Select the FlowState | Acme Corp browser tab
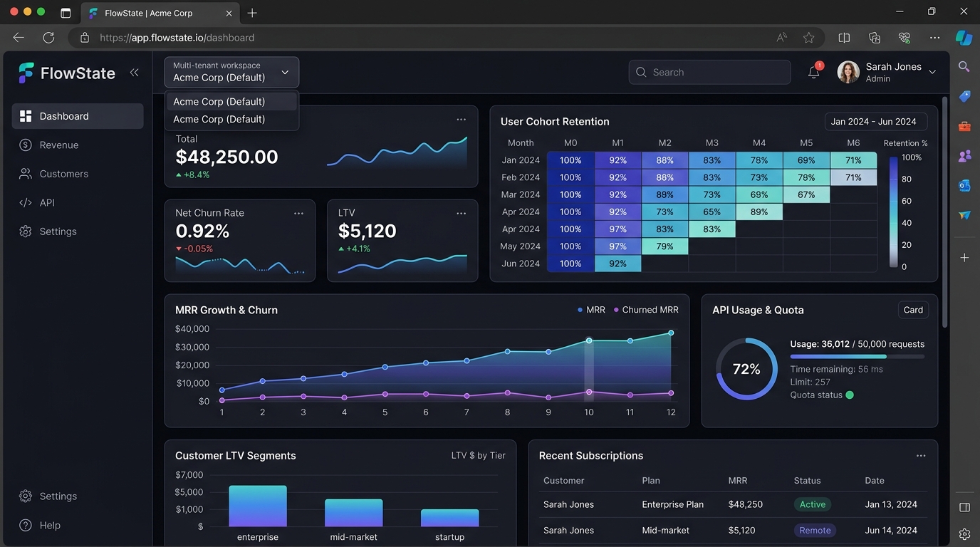Image resolution: width=980 pixels, height=547 pixels. 160,13
